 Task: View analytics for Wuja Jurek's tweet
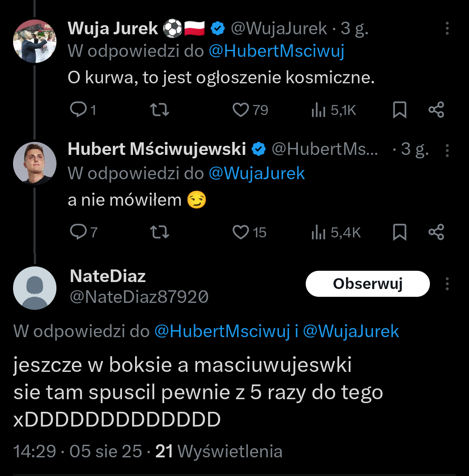tap(319, 111)
